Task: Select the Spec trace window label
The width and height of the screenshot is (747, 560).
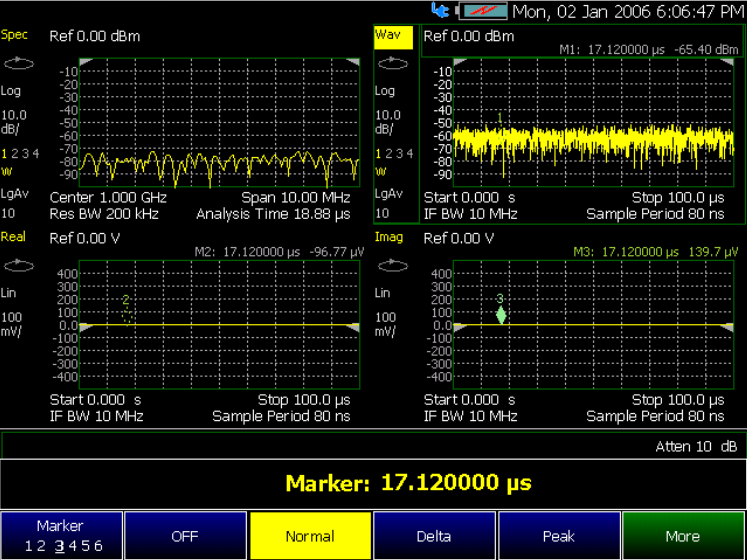Action: 14,34
